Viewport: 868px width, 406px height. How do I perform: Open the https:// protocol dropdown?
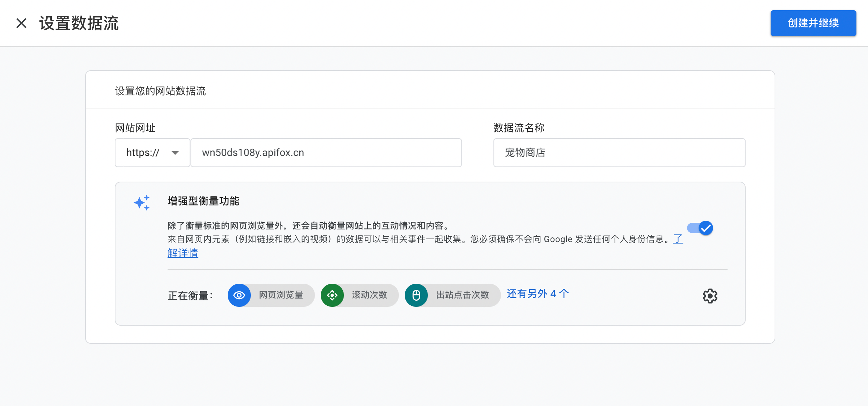tap(152, 152)
